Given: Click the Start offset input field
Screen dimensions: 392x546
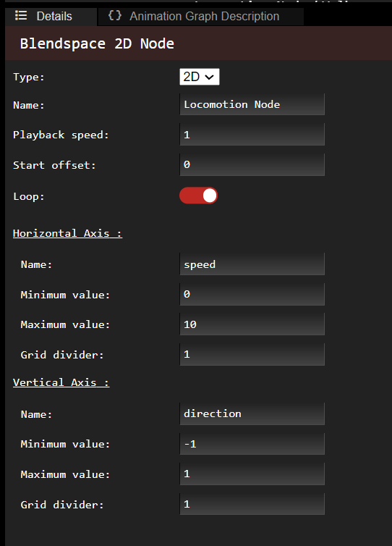Looking at the screenshot, I should click(x=252, y=164).
